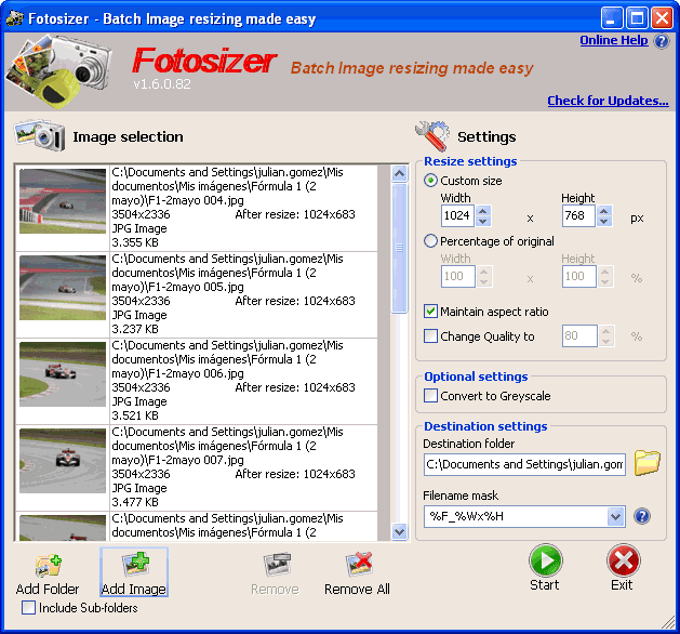
Task: Click the Add Folder icon
Action: tap(48, 565)
